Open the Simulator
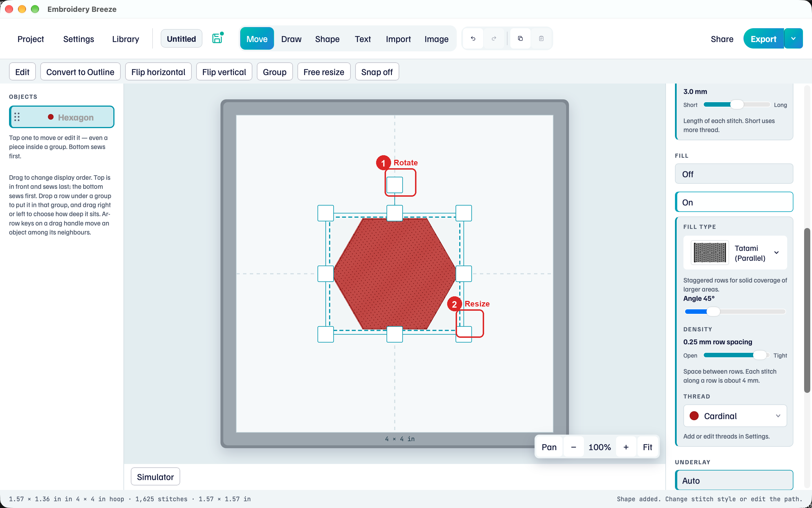Image resolution: width=812 pixels, height=508 pixels. coord(155,476)
